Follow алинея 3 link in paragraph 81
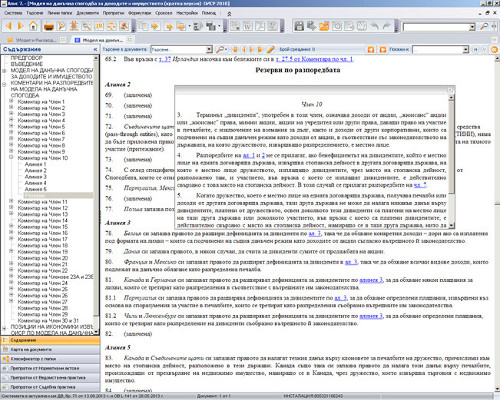The height and width of the screenshot is (401, 500). 371,280
